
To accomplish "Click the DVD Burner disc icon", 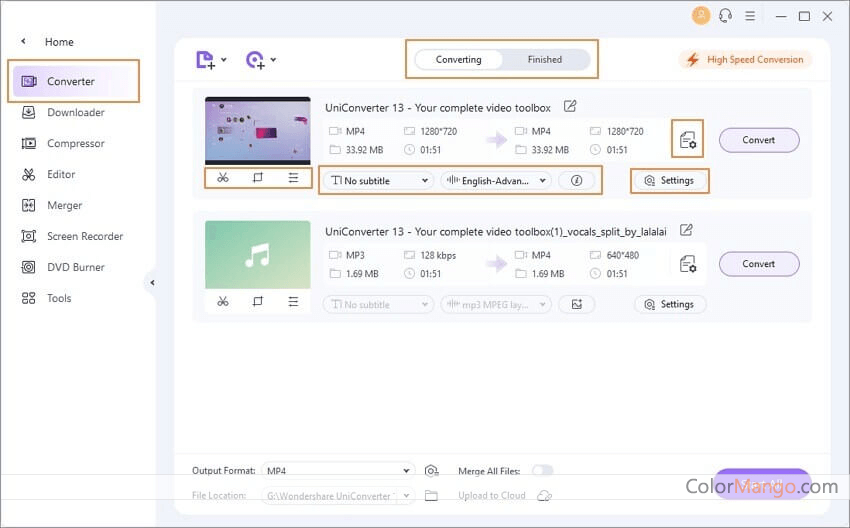I will point(28,267).
